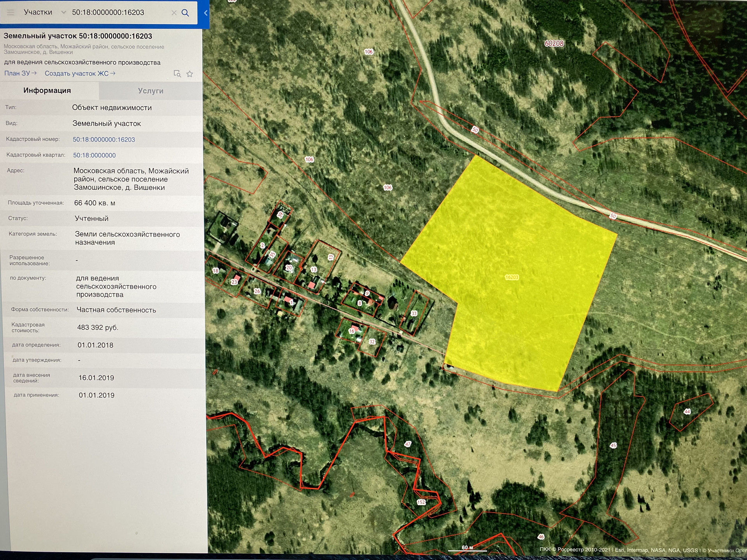Click the map parcel labeled 45
Screen dimensions: 747x560
613,445
